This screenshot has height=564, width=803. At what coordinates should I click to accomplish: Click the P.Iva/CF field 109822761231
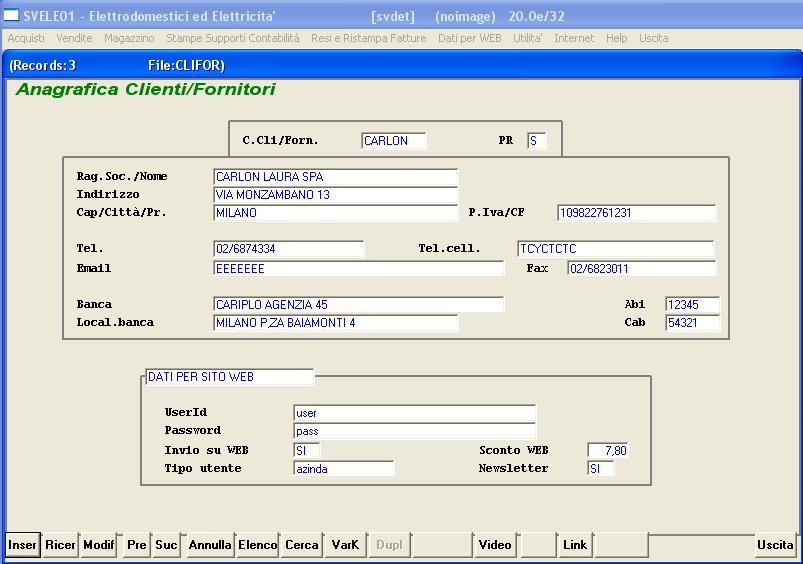coord(637,213)
